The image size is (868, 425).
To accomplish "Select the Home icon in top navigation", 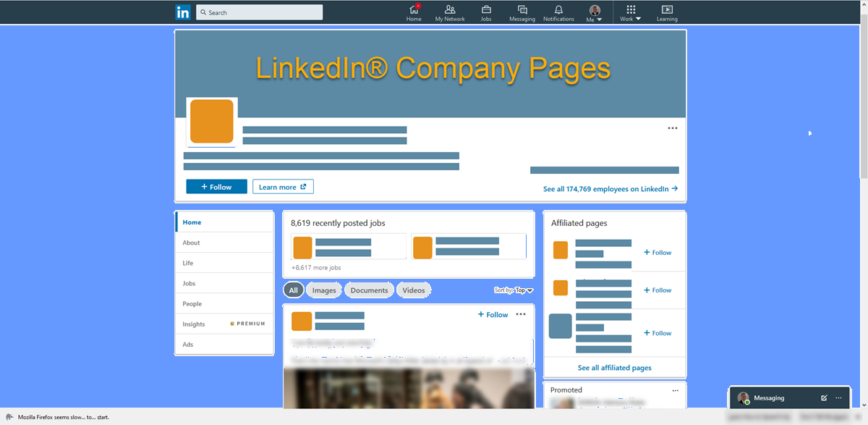I will (414, 12).
